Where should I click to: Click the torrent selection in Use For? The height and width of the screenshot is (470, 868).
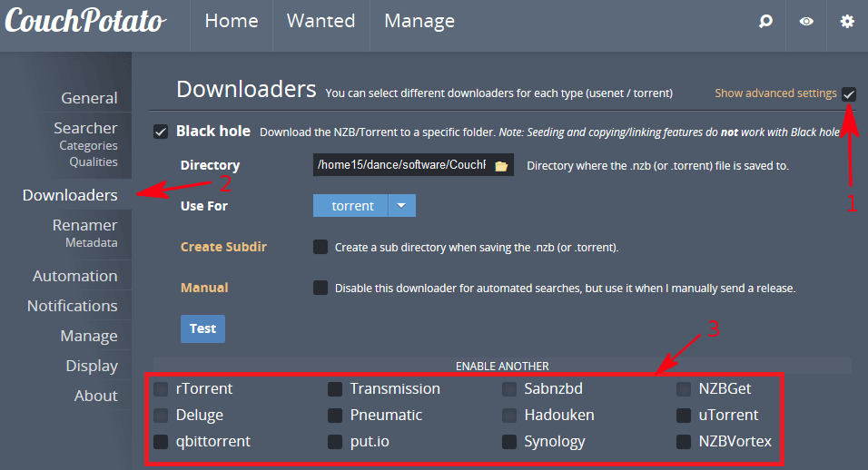pyautogui.click(x=351, y=206)
